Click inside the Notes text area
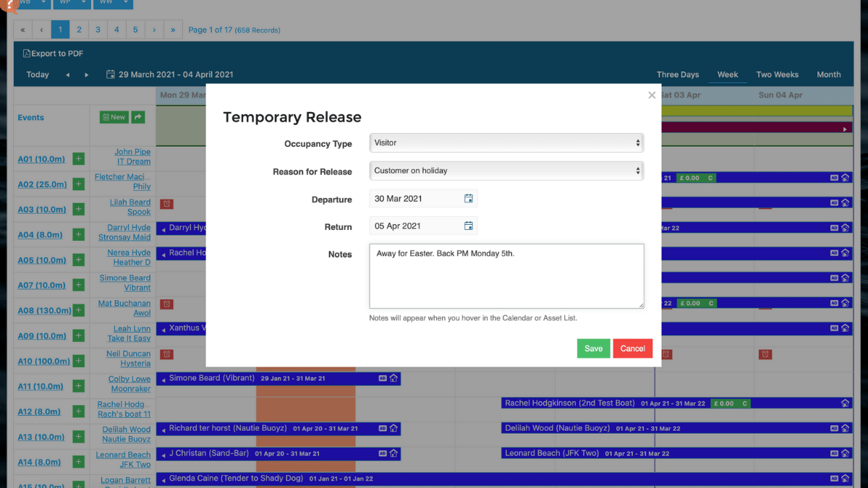868x488 pixels. tap(506, 275)
